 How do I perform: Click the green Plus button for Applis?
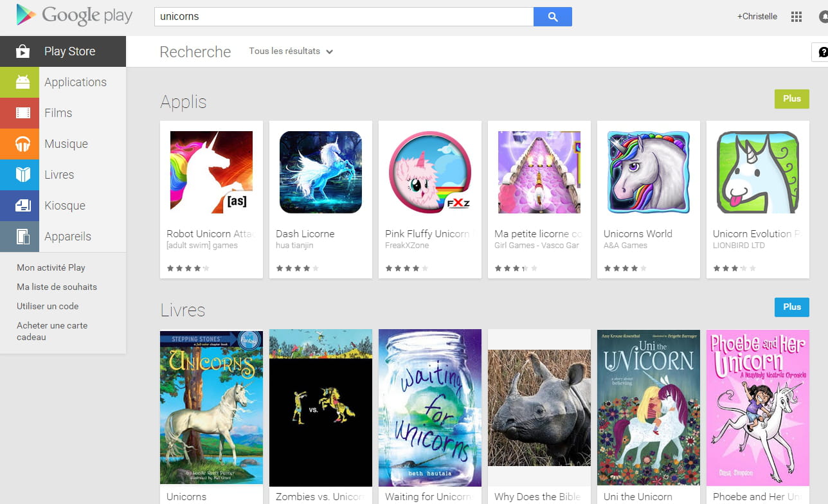pyautogui.click(x=792, y=99)
